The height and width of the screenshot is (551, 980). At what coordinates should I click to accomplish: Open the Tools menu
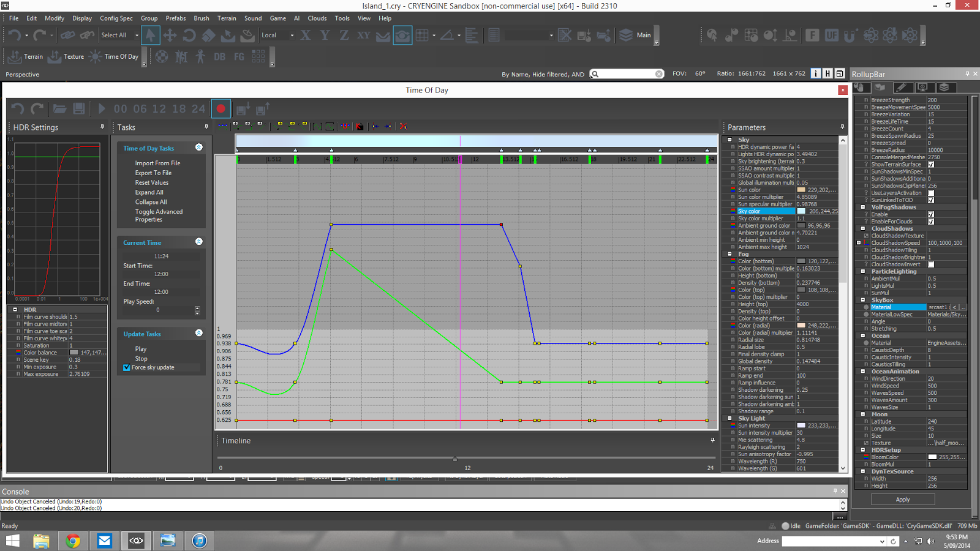click(342, 18)
